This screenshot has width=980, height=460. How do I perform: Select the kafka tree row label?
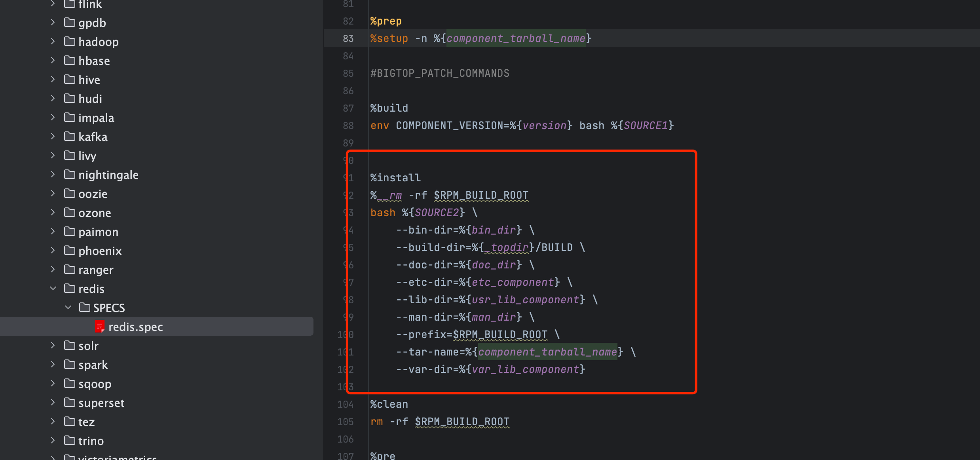tap(93, 137)
